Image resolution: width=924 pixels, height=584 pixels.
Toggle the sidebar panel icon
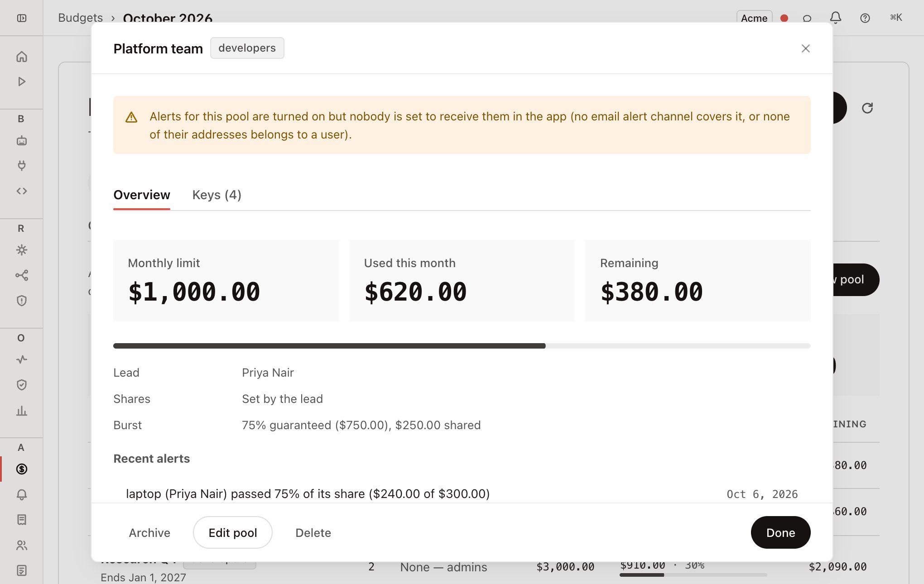pyautogui.click(x=21, y=18)
